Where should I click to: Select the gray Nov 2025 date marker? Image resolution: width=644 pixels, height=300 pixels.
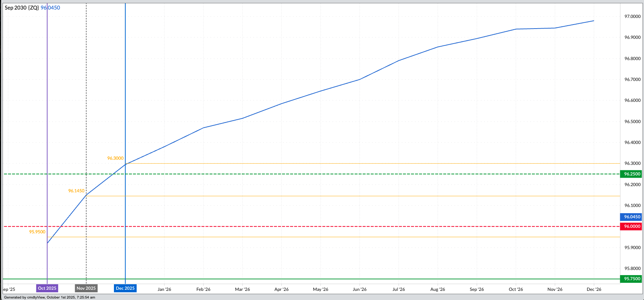(x=86, y=288)
